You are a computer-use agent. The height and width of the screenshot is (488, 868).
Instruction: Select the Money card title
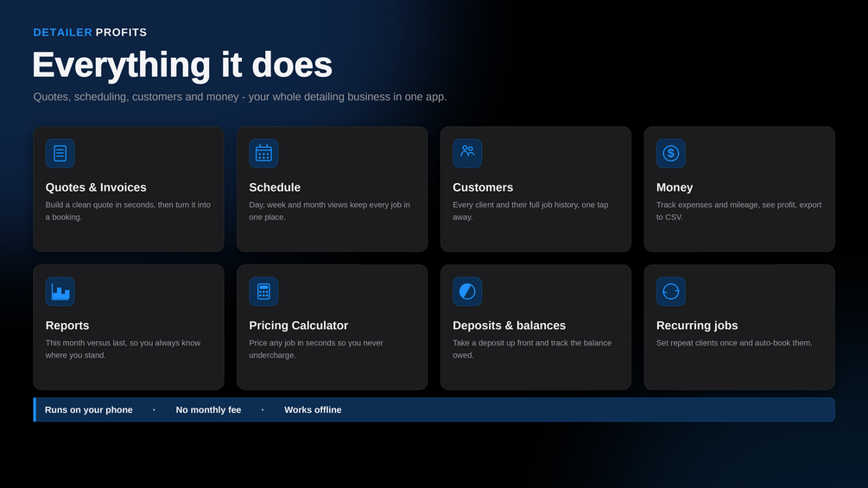click(675, 187)
